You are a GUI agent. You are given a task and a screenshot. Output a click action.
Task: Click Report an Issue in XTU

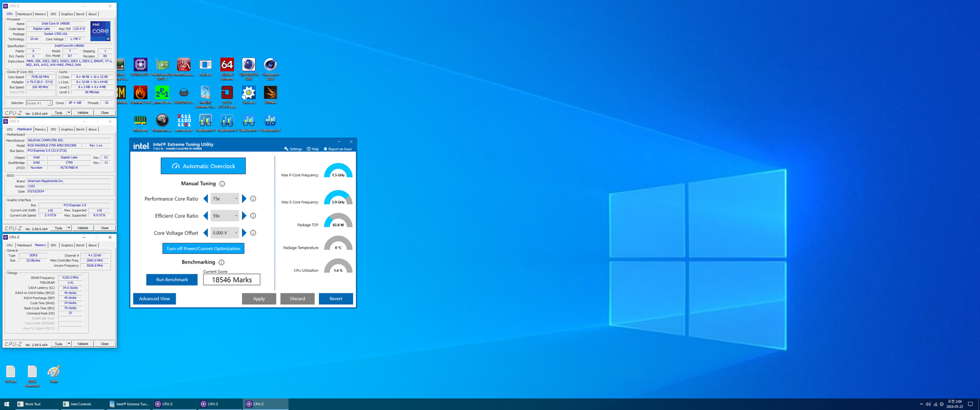click(x=338, y=149)
